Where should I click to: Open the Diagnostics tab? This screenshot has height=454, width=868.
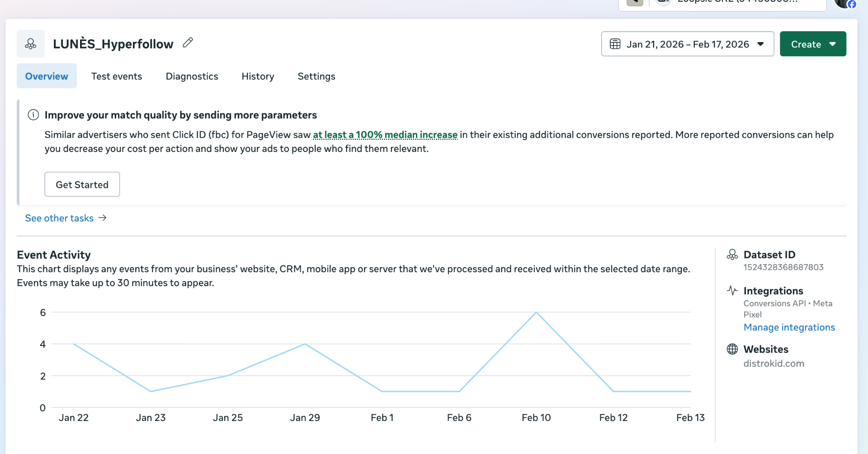(x=192, y=76)
